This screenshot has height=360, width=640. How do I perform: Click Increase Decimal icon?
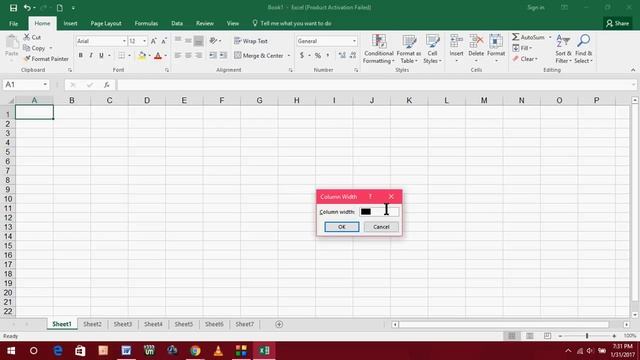pos(342,55)
